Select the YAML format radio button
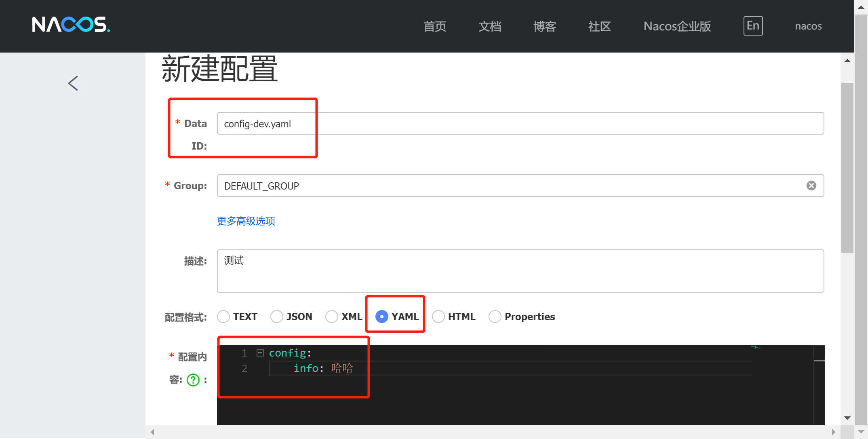The width and height of the screenshot is (868, 439). (x=382, y=317)
